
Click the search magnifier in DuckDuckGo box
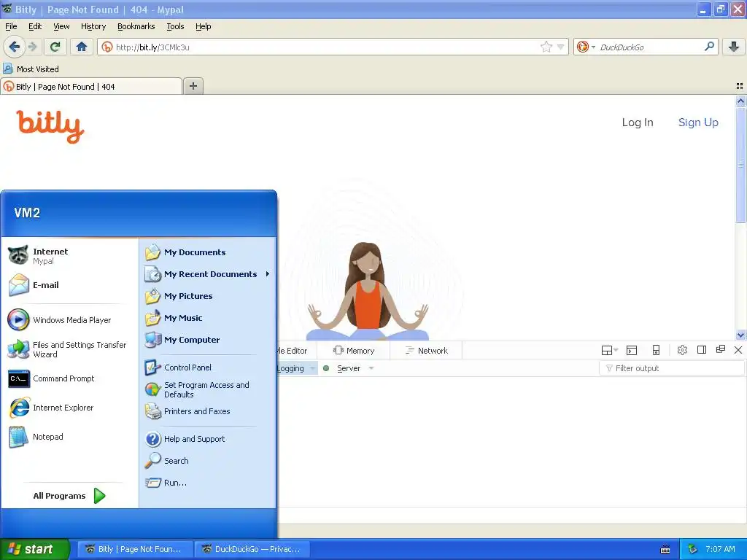(709, 47)
